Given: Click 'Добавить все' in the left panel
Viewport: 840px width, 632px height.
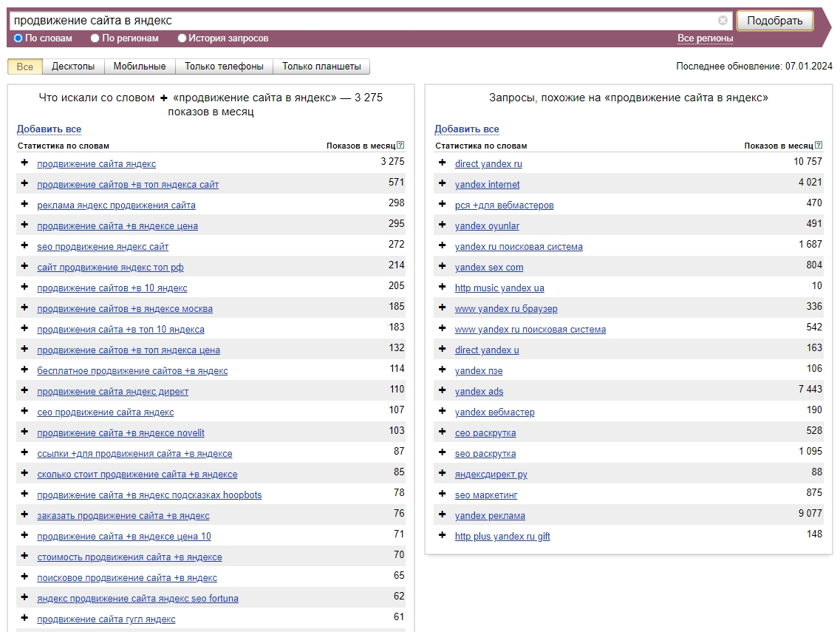Looking at the screenshot, I should (x=49, y=129).
